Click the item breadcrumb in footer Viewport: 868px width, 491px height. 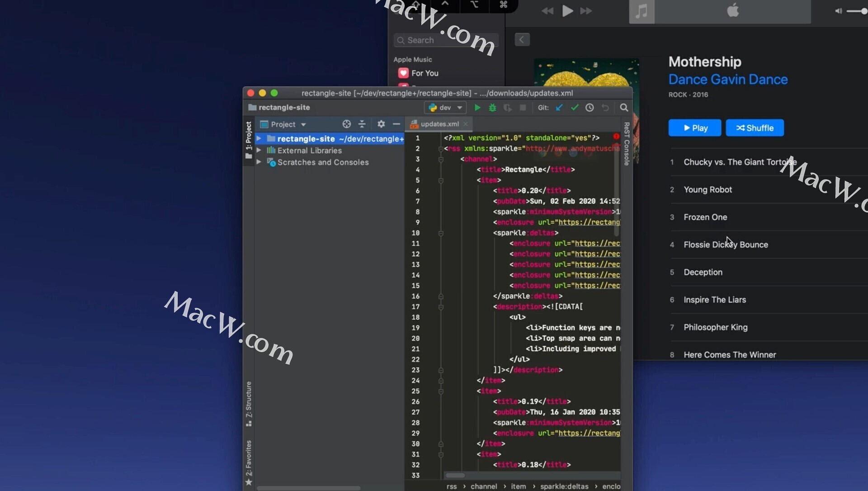(x=519, y=486)
